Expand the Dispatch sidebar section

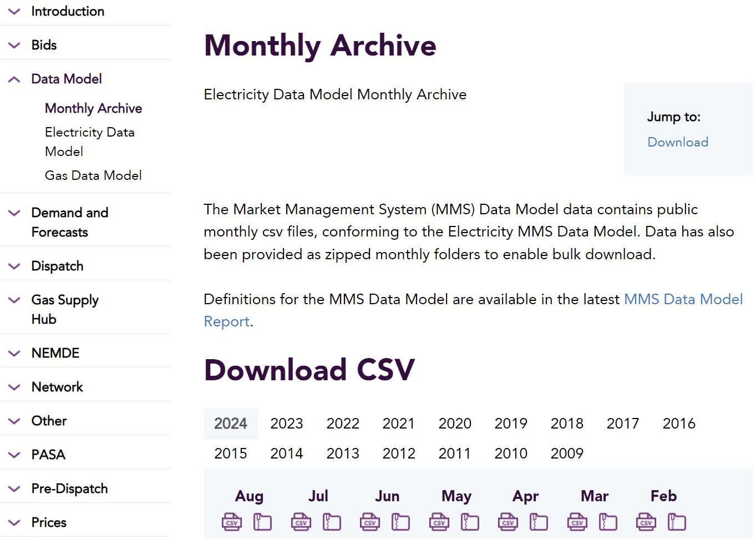[x=85, y=266]
